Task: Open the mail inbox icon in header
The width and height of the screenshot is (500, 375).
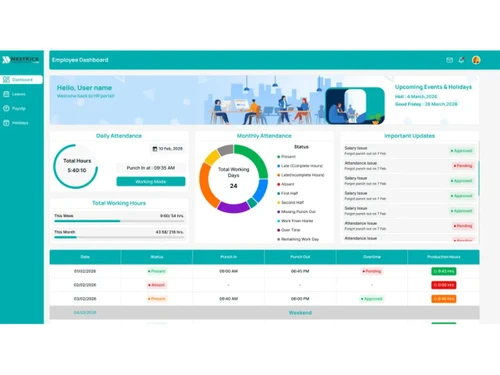Action: (449, 60)
